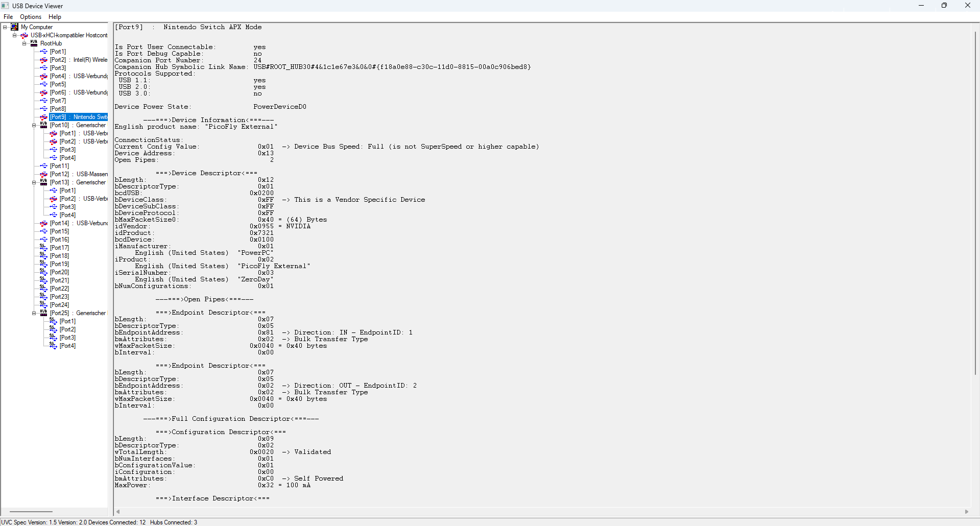Click the Port25 Generischer hub icon
The height and width of the screenshot is (526, 980).
coord(43,313)
